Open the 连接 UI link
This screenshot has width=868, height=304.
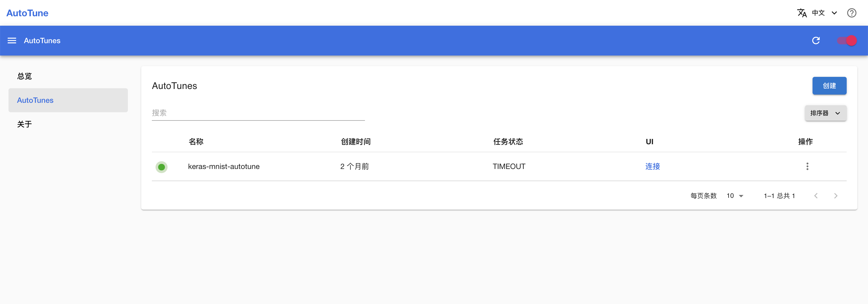pyautogui.click(x=652, y=166)
